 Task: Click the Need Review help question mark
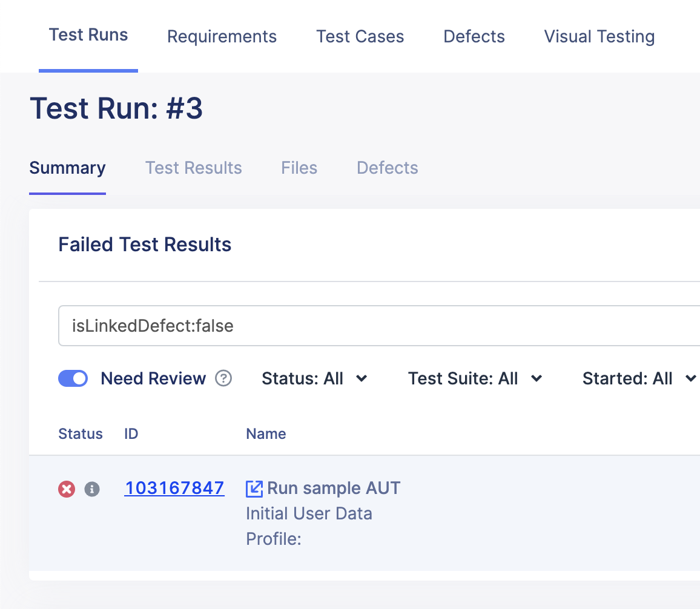pyautogui.click(x=223, y=378)
